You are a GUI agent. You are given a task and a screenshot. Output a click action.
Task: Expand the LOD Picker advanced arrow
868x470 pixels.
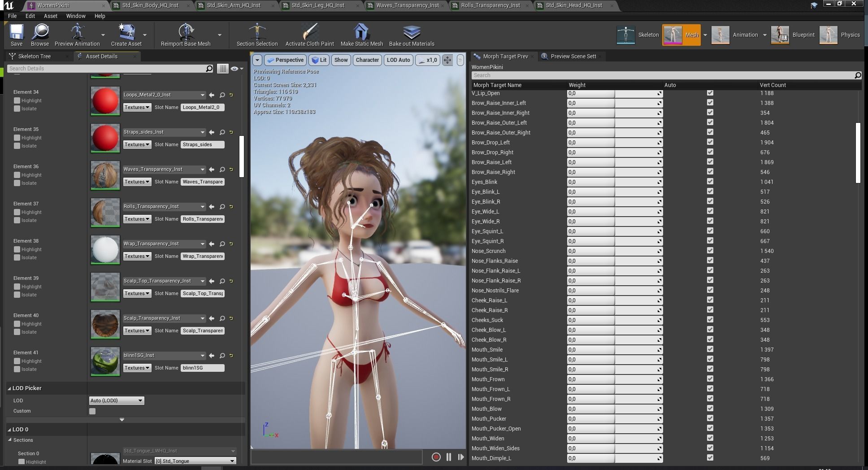click(x=122, y=420)
